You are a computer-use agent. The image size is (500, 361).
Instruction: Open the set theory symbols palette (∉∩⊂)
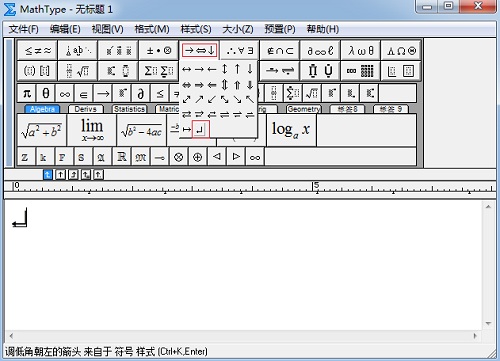(280, 51)
